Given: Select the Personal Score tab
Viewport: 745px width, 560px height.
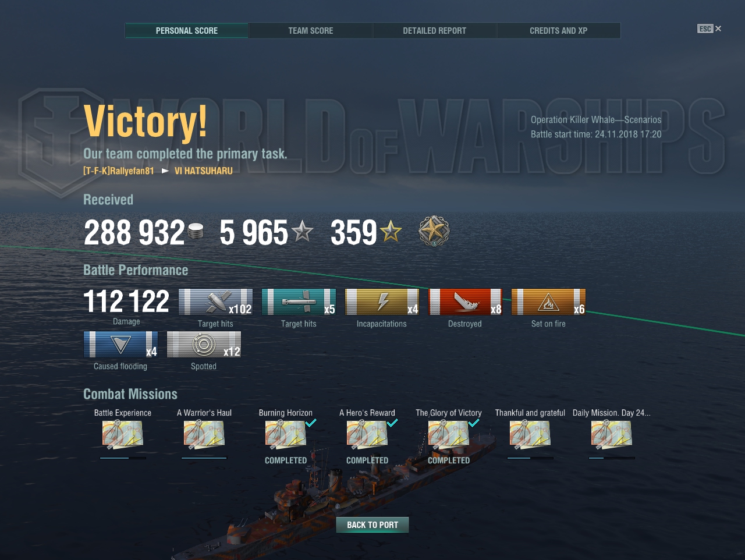Looking at the screenshot, I should [187, 30].
